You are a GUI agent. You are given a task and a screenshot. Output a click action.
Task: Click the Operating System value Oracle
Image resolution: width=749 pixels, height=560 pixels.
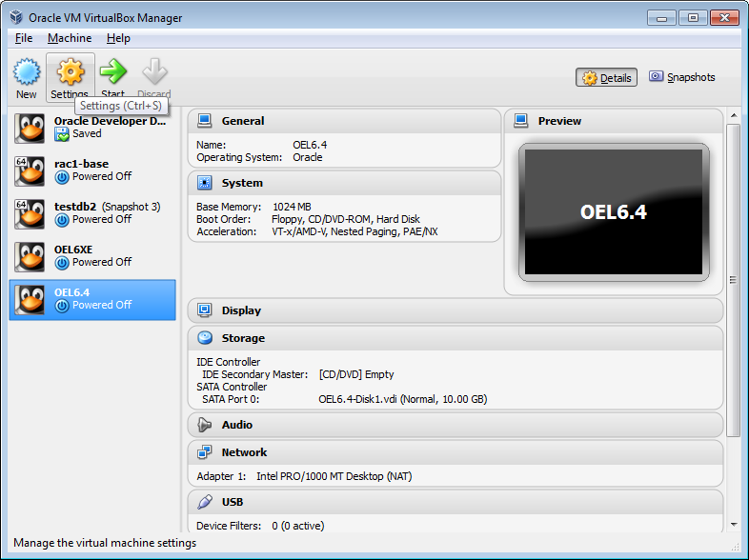pyautogui.click(x=307, y=157)
